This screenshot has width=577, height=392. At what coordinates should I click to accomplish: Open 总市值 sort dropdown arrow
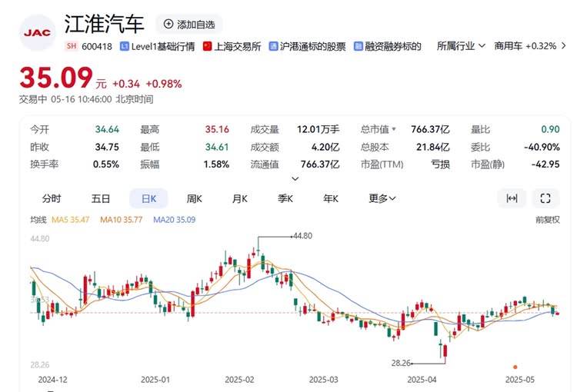pos(394,129)
